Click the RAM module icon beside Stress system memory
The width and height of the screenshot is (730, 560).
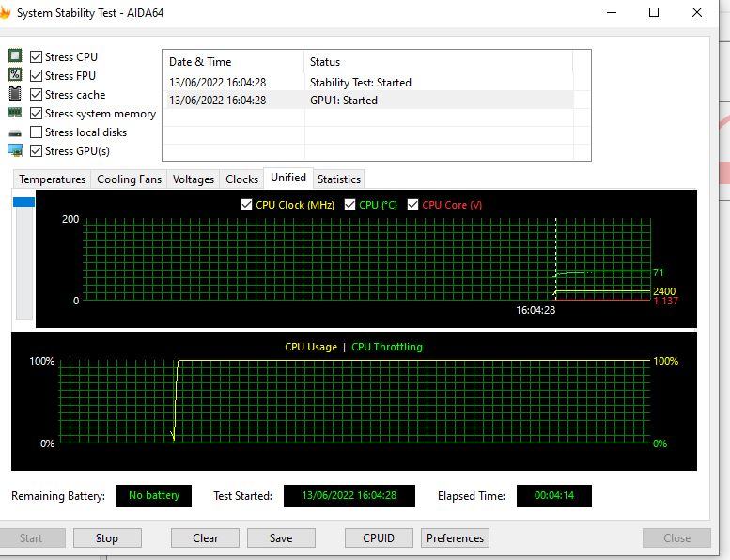click(x=14, y=112)
